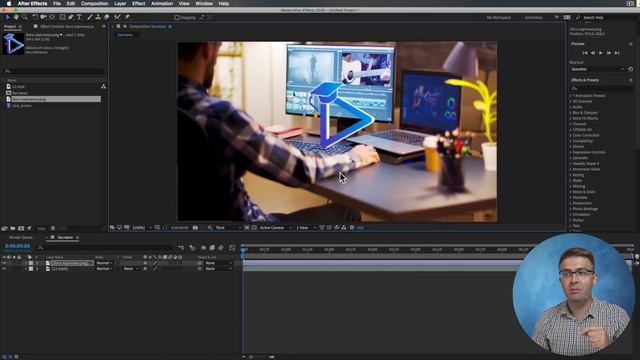Toggle the graph editor button in timeline
Screen dimensions: 640x360
pyautogui.click(x=232, y=248)
